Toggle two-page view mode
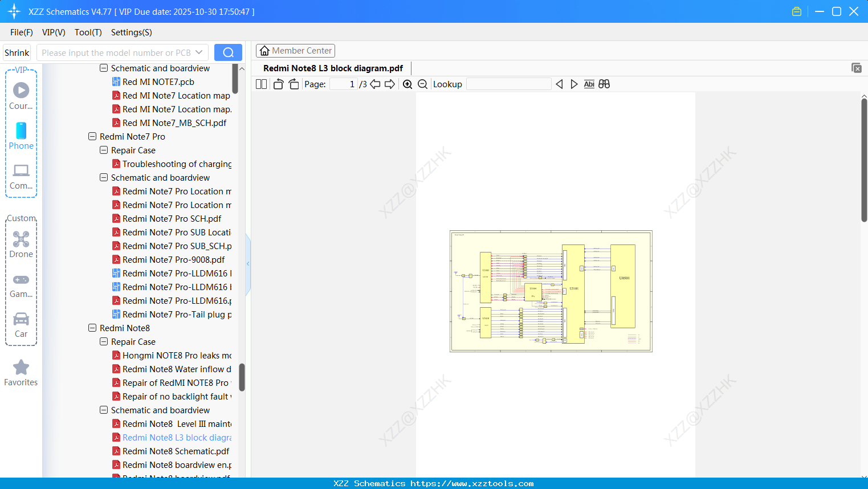Screen dimensions: 868x489 [261, 84]
